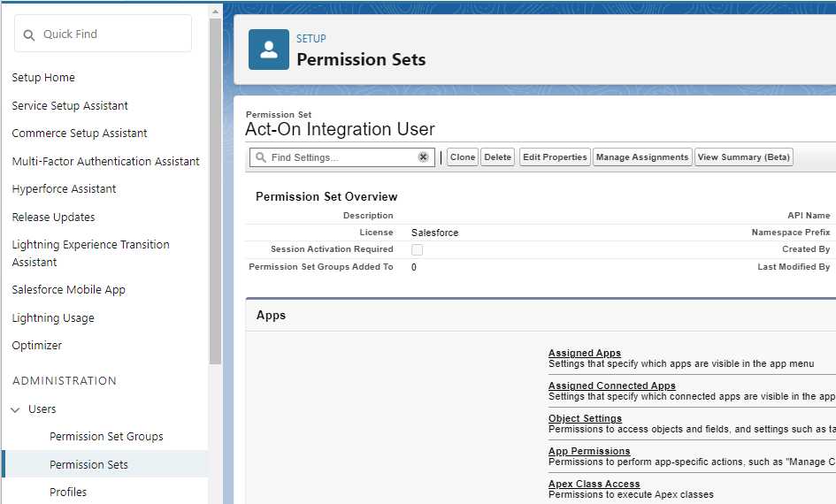Click the Find Settings magnifier icon
The width and height of the screenshot is (836, 504).
tap(261, 157)
